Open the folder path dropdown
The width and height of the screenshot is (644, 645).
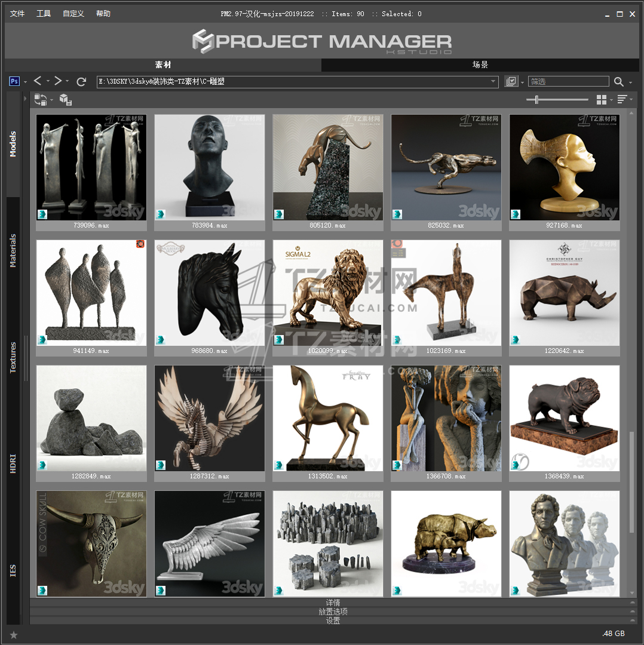pyautogui.click(x=493, y=82)
